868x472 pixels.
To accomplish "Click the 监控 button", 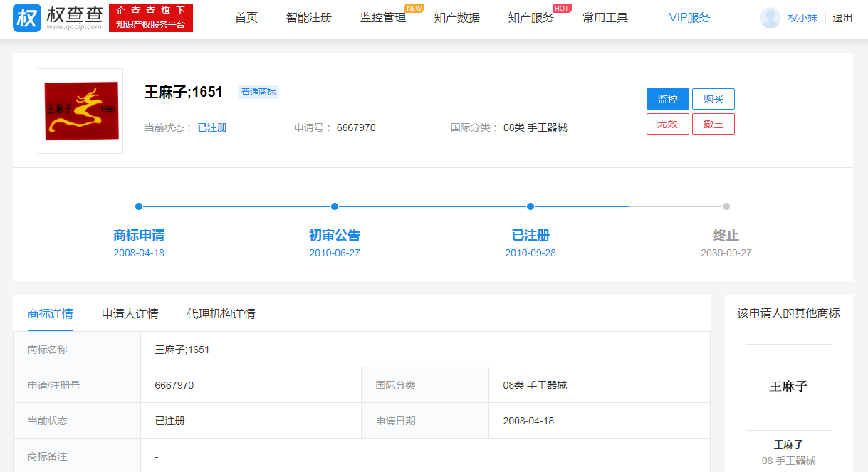I will 668,99.
